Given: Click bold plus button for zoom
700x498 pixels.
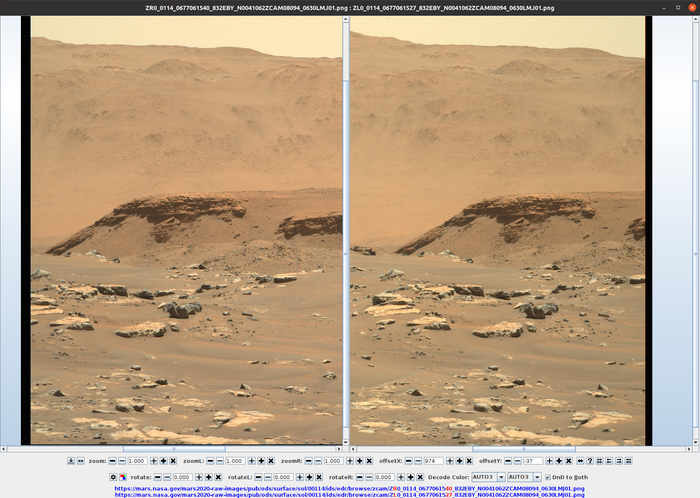Looking at the screenshot, I should click(163, 461).
